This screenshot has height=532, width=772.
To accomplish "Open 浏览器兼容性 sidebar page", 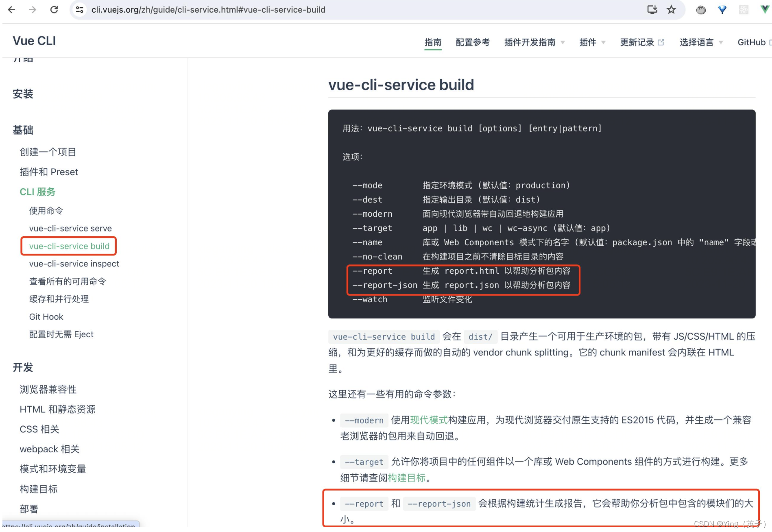I will tap(48, 390).
